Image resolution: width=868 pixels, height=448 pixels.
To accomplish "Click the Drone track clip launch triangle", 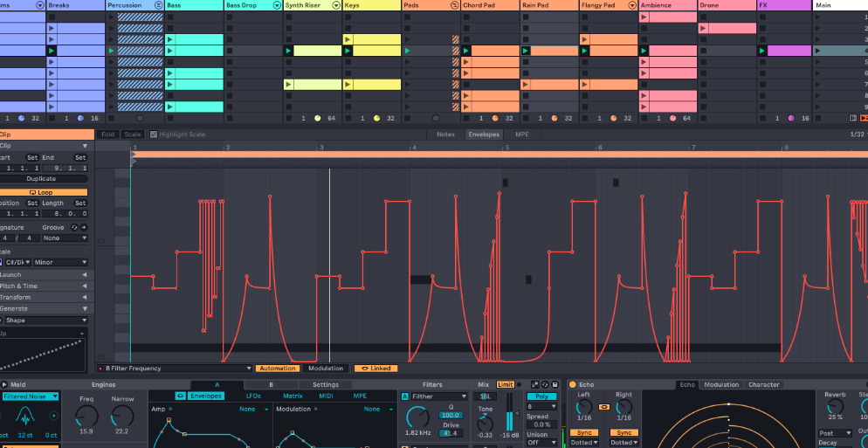I will point(704,29).
